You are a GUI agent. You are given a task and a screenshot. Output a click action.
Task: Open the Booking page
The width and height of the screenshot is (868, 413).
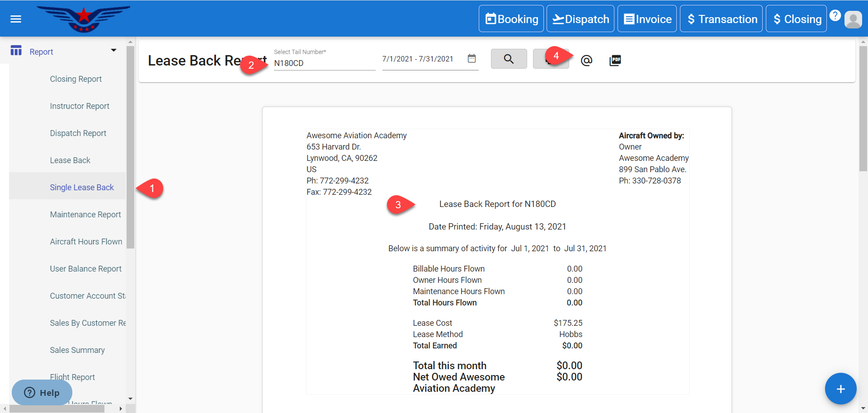tap(511, 19)
